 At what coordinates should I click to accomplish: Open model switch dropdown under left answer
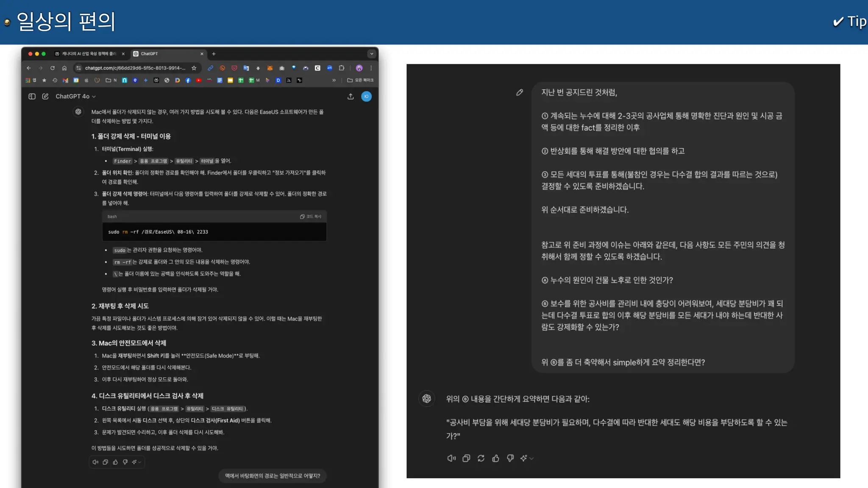[x=136, y=462]
